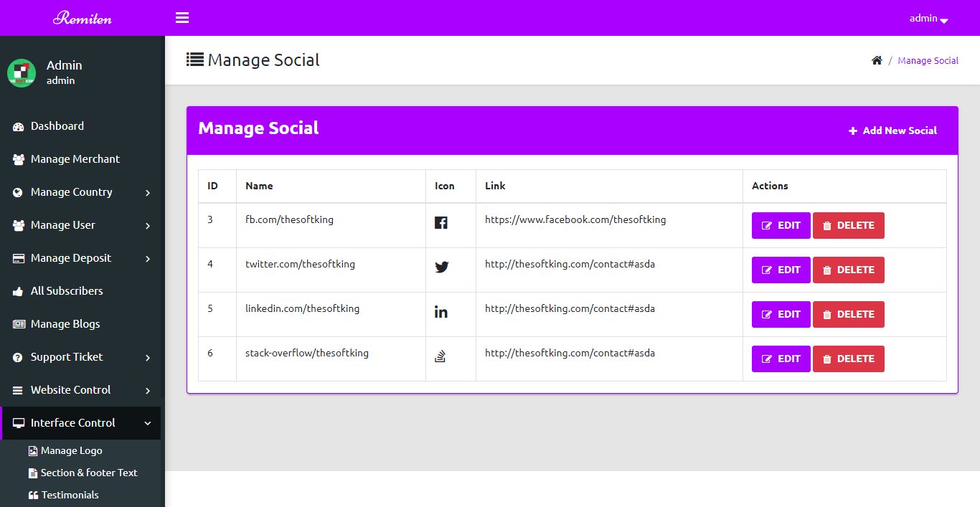Delete the stack-overflow/thesoftking entry
The image size is (980, 507).
848,359
